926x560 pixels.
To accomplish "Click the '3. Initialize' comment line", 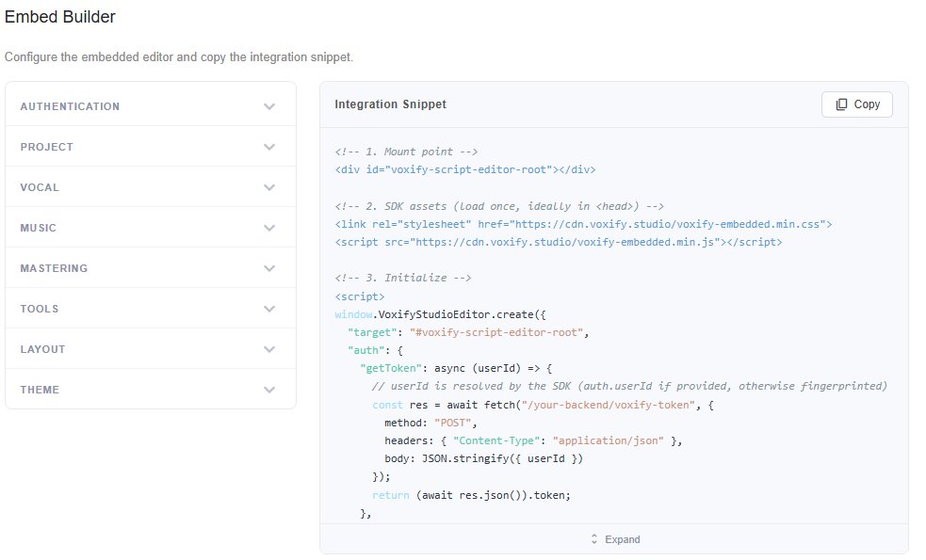I will point(403,278).
